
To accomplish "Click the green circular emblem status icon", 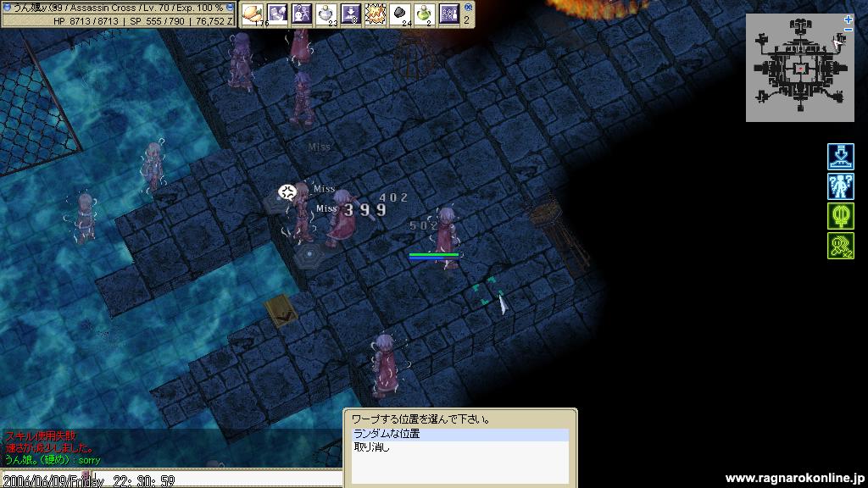I will click(840, 216).
